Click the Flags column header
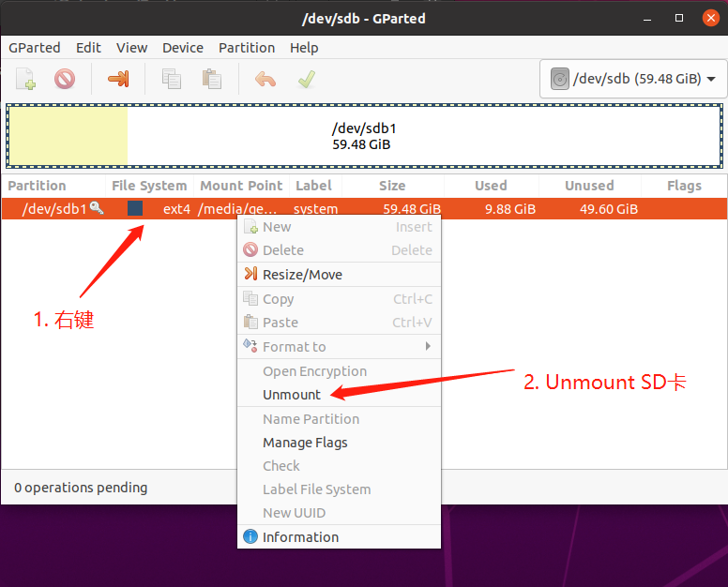This screenshot has height=587, width=728. (x=684, y=186)
